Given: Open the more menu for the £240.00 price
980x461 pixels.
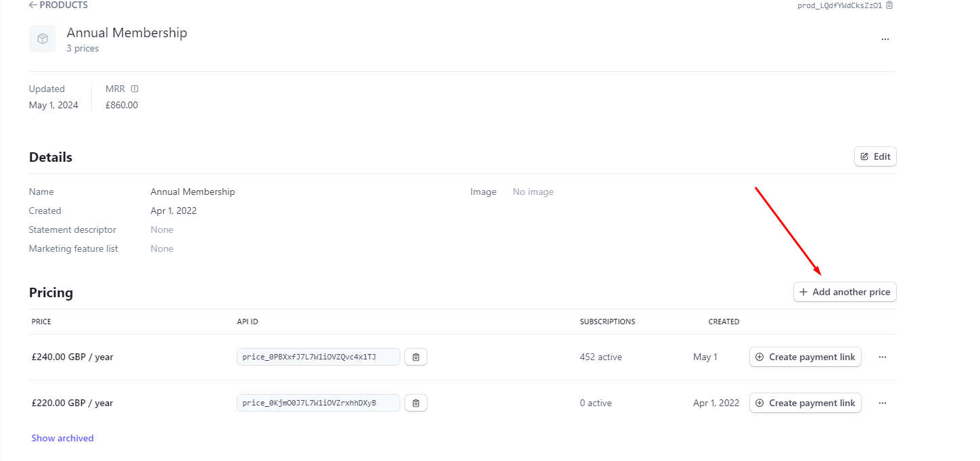Looking at the screenshot, I should (882, 357).
